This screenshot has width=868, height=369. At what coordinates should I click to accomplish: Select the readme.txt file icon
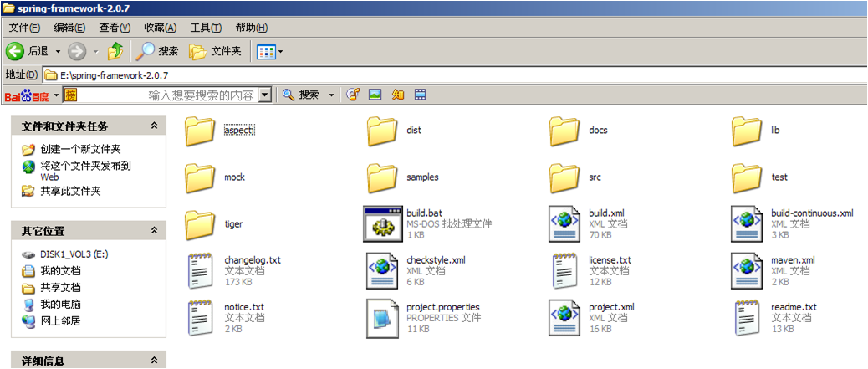(747, 318)
